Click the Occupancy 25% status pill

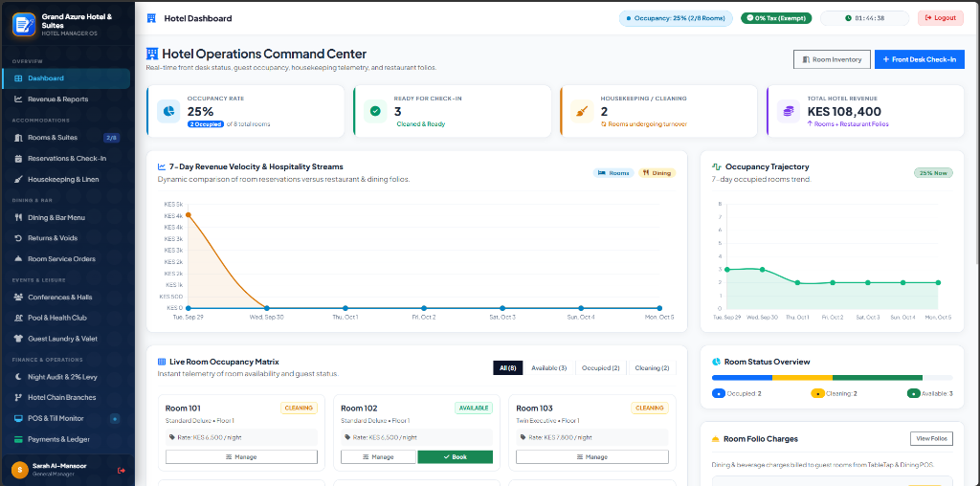tap(676, 18)
